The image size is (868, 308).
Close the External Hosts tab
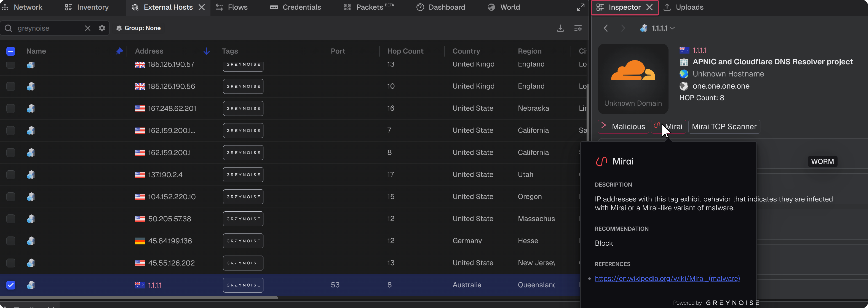tap(202, 7)
